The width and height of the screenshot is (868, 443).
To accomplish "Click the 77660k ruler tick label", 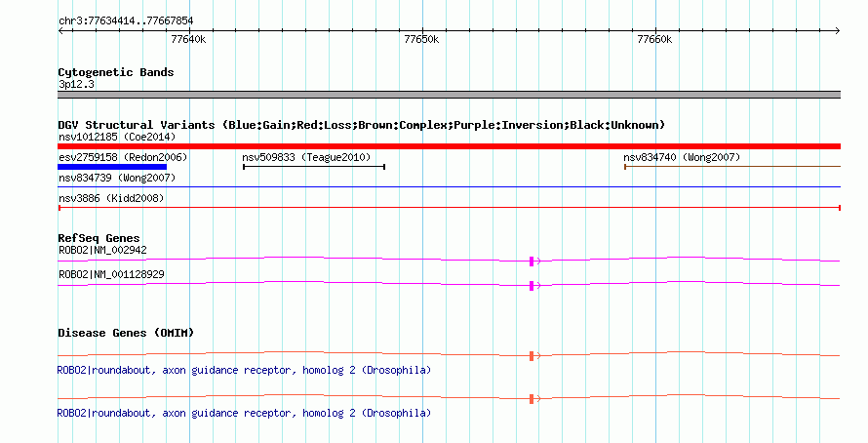I will (654, 39).
